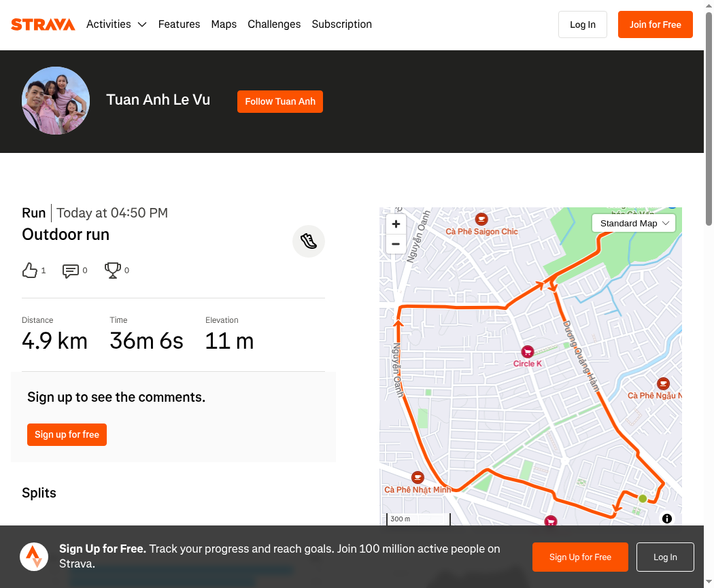This screenshot has height=588, width=714.
Task: Click the 36m 6s time value
Action: [146, 341]
